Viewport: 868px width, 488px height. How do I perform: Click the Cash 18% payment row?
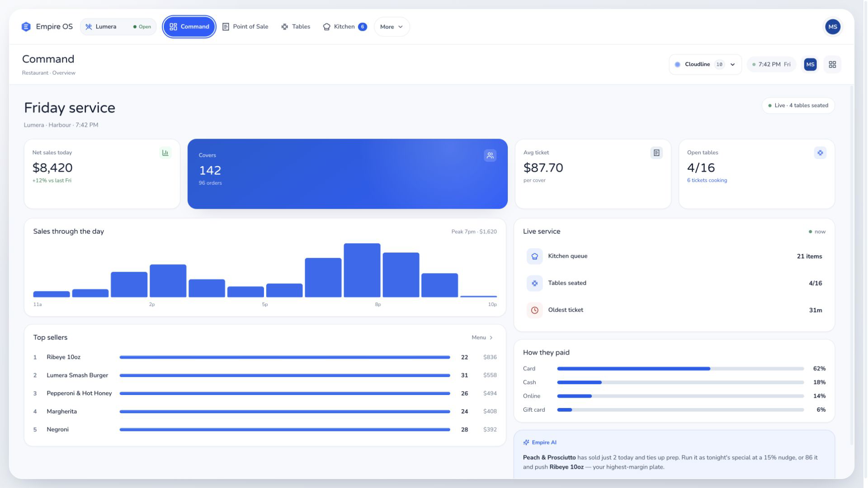pos(674,382)
